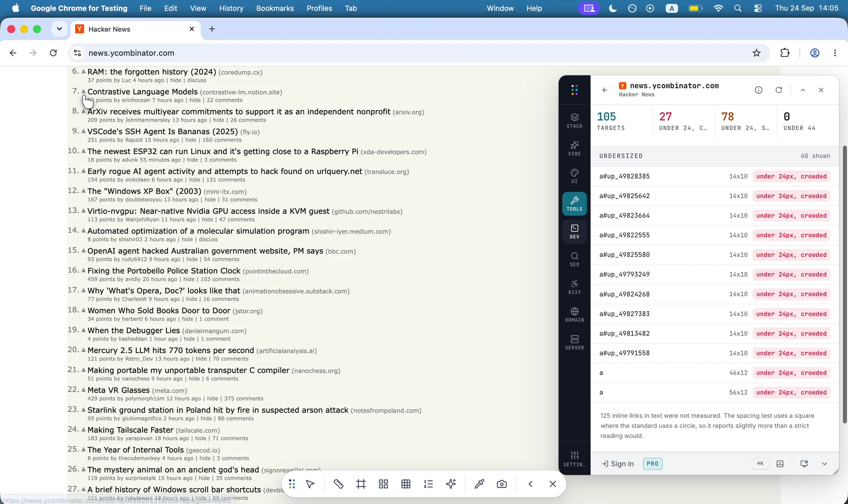Activate the ruler measure tool

click(x=338, y=484)
